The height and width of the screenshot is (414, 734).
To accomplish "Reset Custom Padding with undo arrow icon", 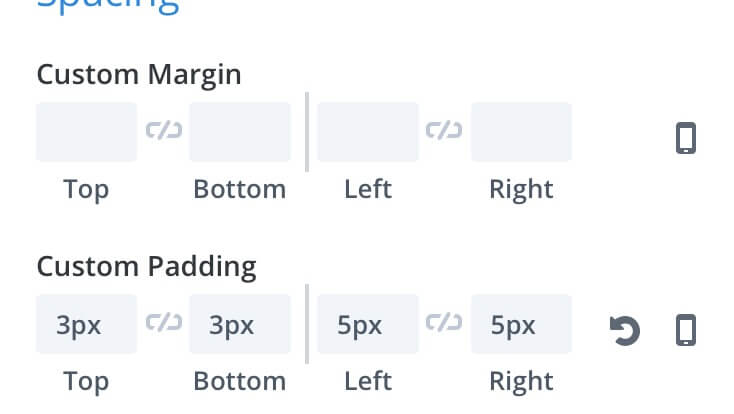I will (624, 331).
